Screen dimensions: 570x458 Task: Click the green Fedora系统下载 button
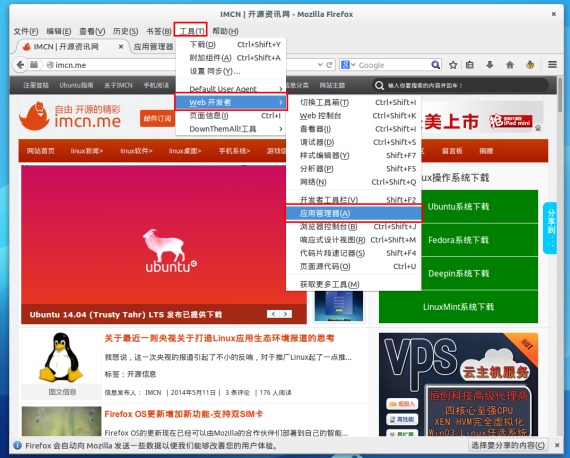458,240
